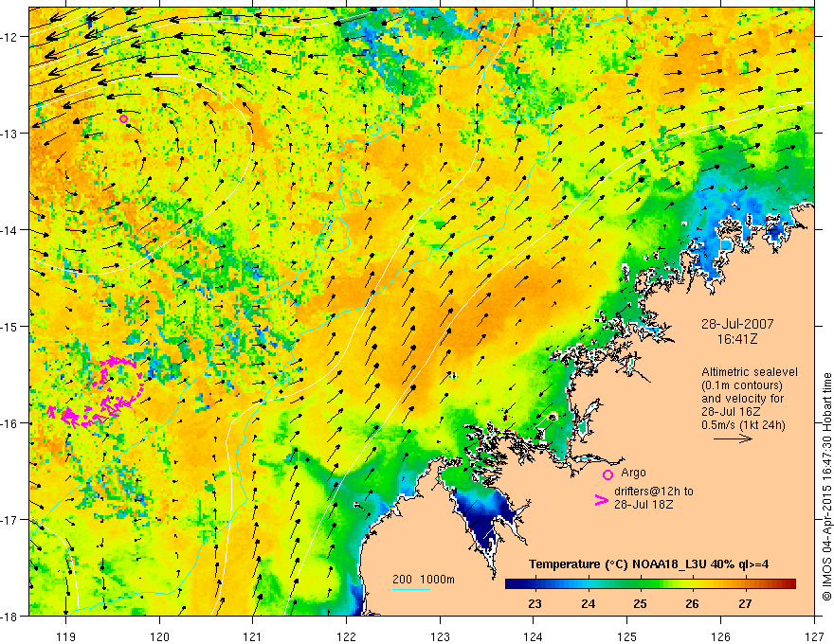Click the '200 1000m' depth contour label
This screenshot has width=834, height=644.
coord(424,580)
